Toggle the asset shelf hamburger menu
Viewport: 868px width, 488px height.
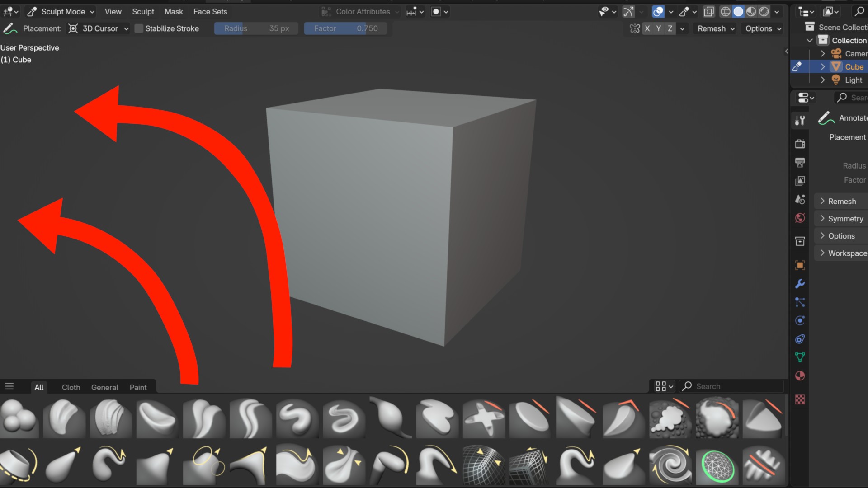(x=9, y=387)
